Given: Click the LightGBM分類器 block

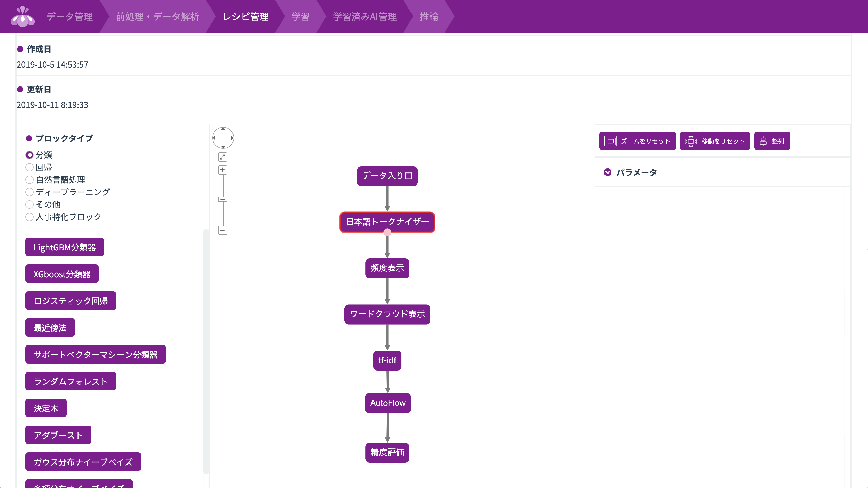Looking at the screenshot, I should pos(64,247).
